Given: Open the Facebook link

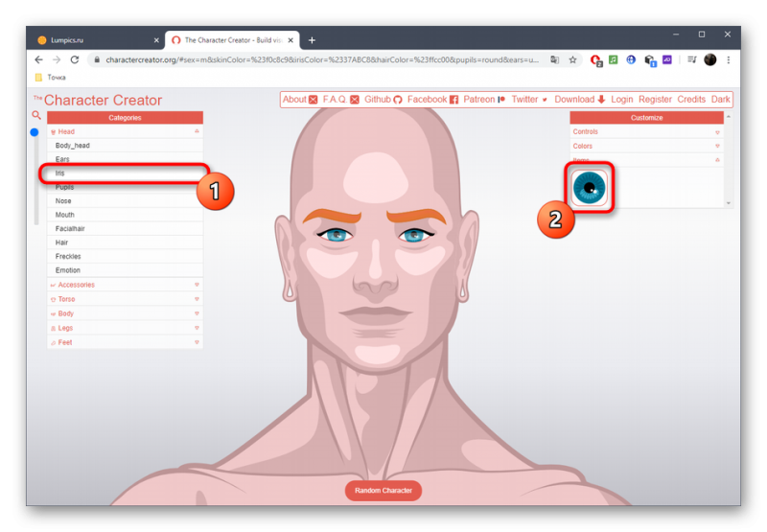Looking at the screenshot, I should [433, 100].
